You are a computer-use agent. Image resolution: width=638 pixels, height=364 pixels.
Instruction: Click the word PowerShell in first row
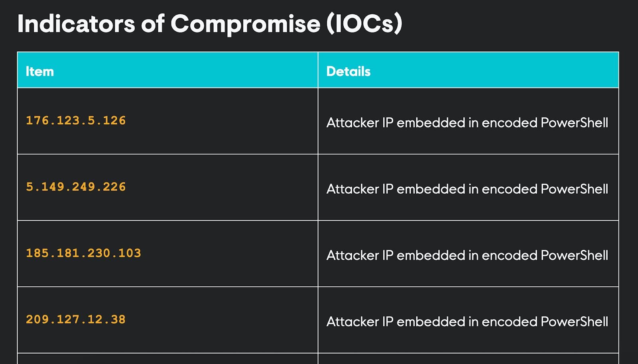click(575, 123)
